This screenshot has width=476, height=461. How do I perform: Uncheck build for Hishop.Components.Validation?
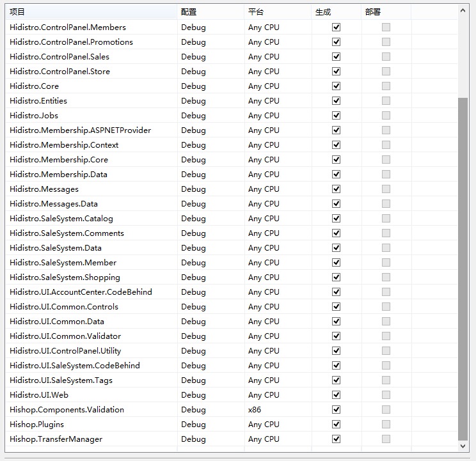point(336,410)
